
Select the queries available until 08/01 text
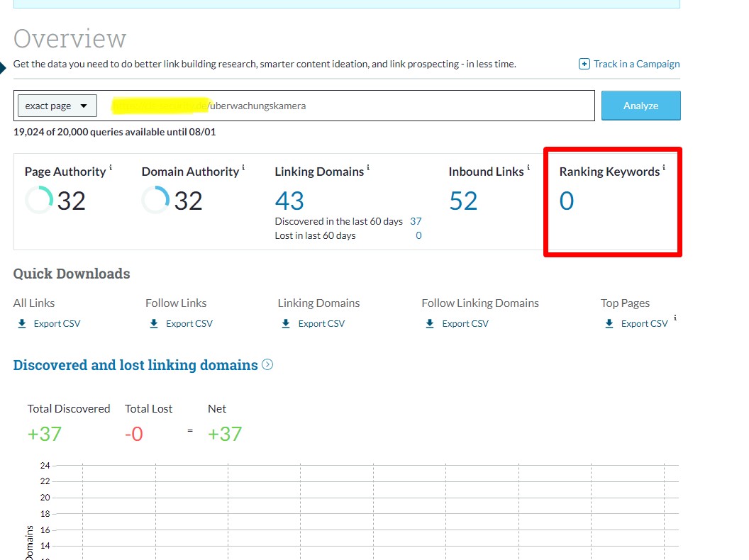(x=115, y=132)
